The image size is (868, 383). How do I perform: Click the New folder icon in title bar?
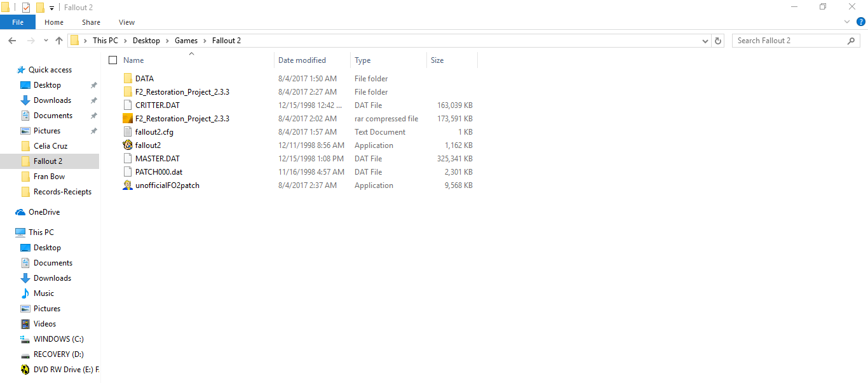[40, 8]
